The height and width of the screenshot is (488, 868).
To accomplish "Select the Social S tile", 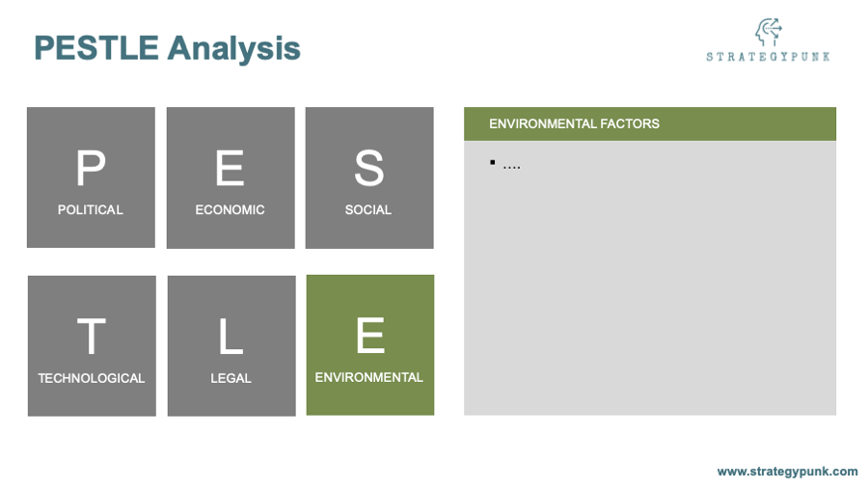I will (369, 177).
